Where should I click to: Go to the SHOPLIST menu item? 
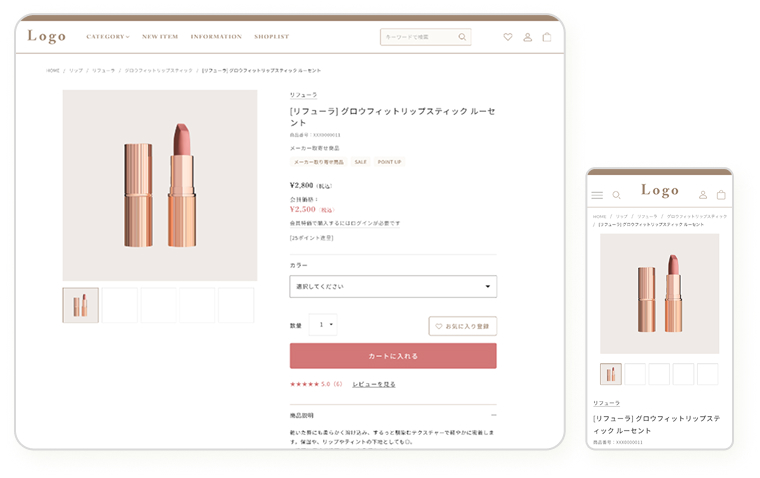click(271, 37)
